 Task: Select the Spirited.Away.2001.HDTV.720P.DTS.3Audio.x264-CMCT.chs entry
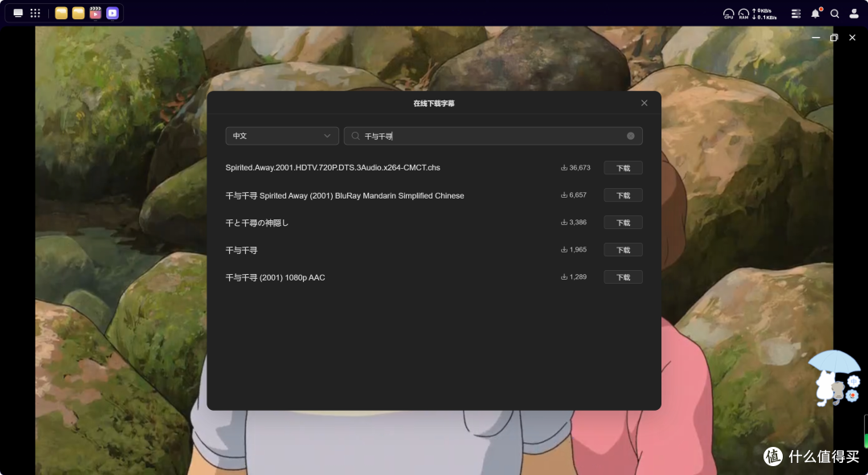(333, 168)
